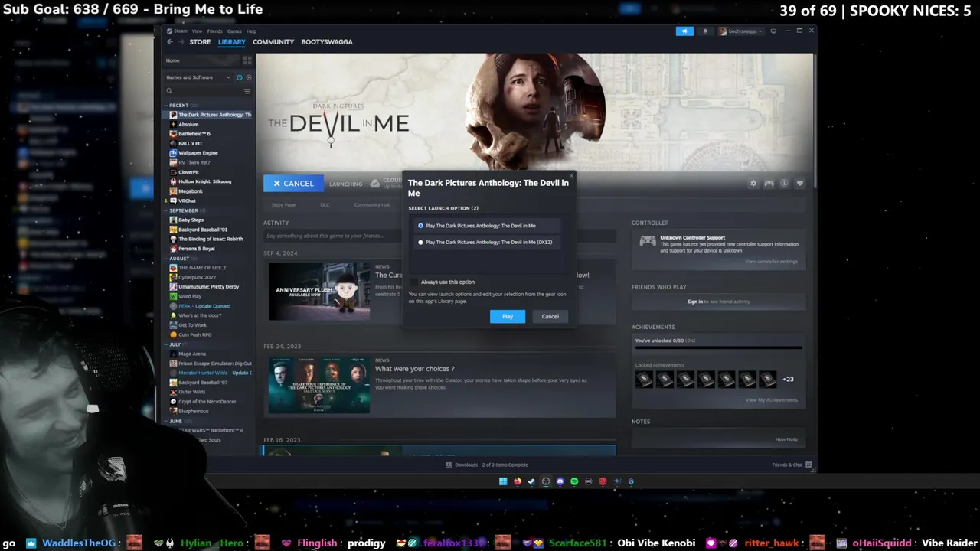Open Firefox from the taskbar
This screenshot has width=980, height=551.
tap(518, 481)
